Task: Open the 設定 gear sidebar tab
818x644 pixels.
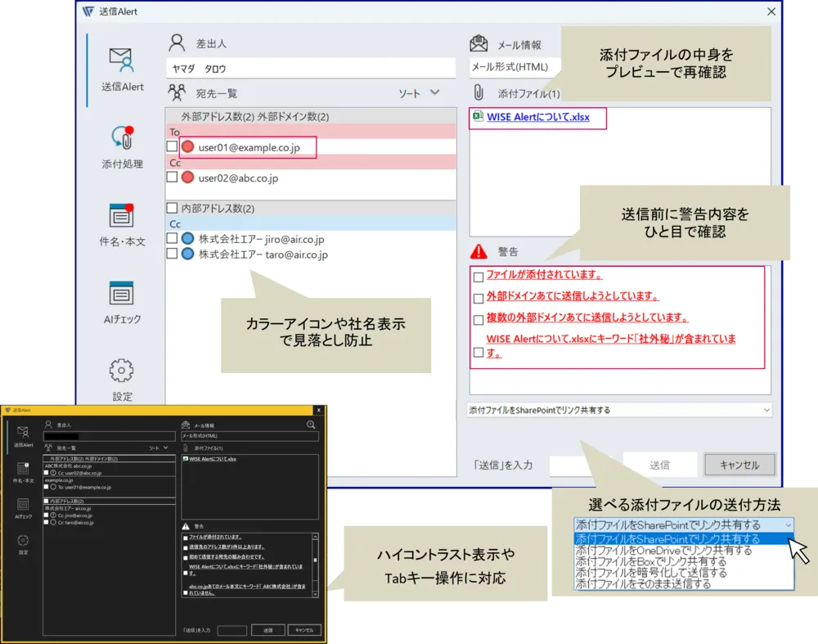Action: pos(122,380)
